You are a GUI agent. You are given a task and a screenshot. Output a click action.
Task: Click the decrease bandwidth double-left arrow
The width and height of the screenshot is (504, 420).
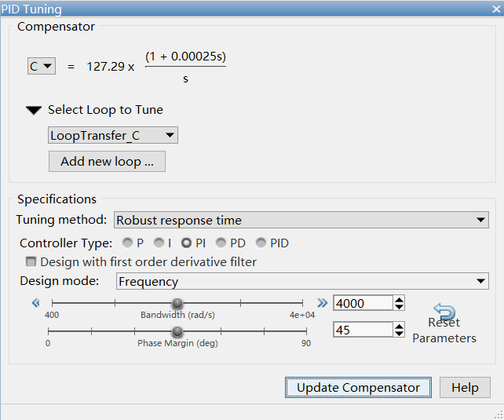tap(35, 303)
